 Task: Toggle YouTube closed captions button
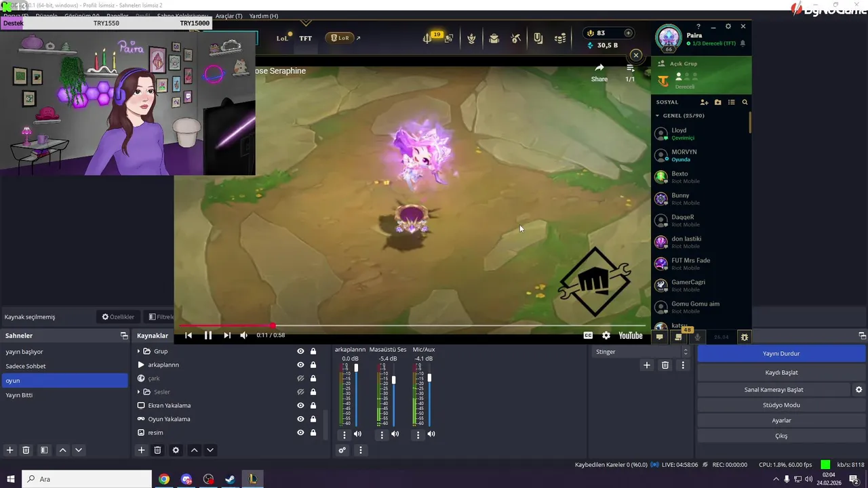588,335
